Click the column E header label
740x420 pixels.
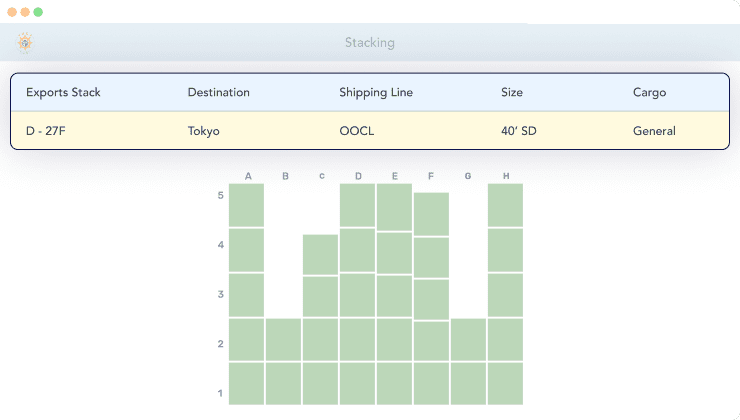395,177
